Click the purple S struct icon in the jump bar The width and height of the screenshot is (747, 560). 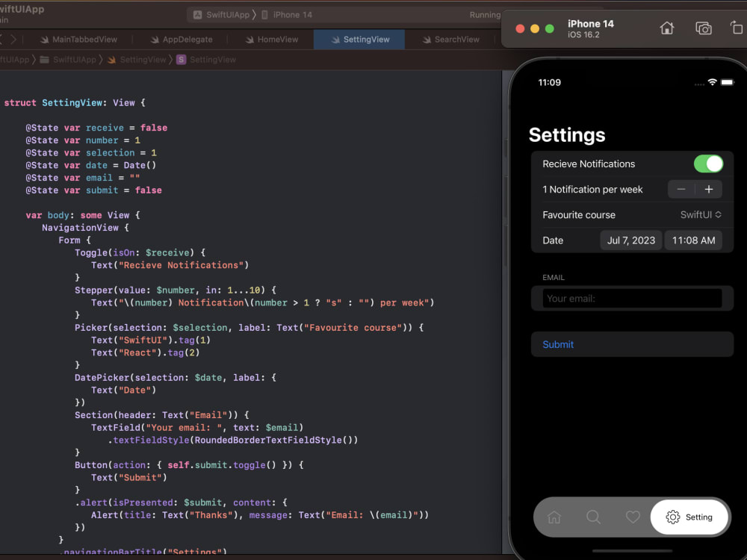pos(179,59)
